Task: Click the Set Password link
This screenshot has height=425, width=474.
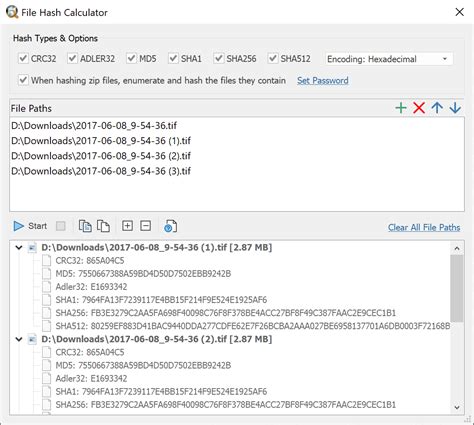Action: (x=323, y=81)
